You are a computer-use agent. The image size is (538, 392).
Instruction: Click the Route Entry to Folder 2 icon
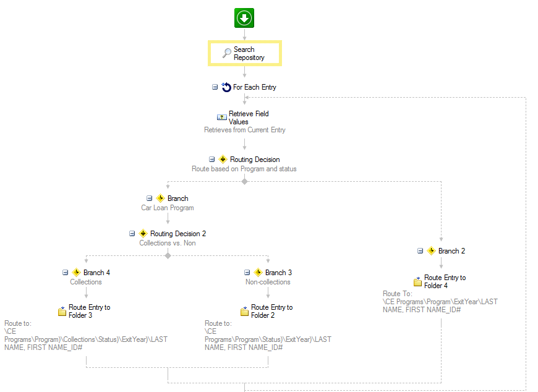(245, 311)
